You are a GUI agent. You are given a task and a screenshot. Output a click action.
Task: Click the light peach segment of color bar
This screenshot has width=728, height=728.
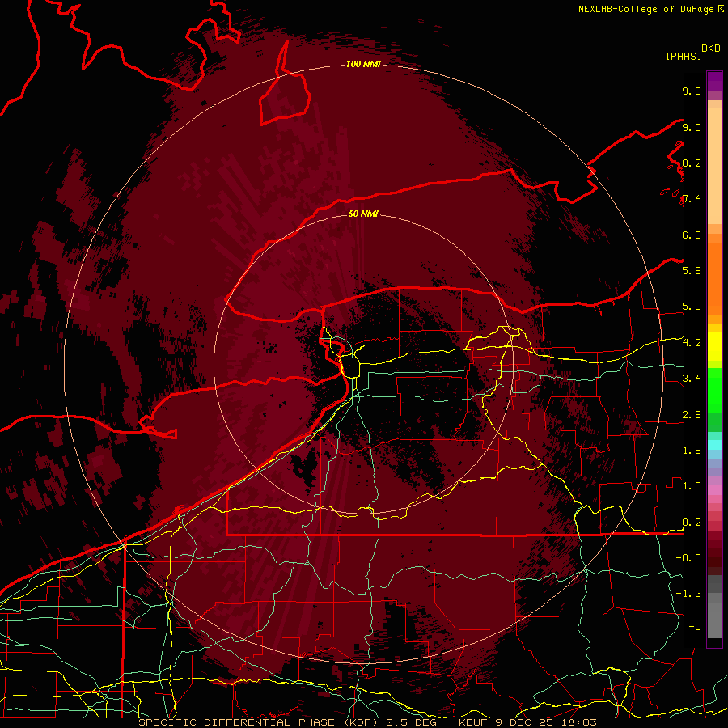[x=714, y=166]
